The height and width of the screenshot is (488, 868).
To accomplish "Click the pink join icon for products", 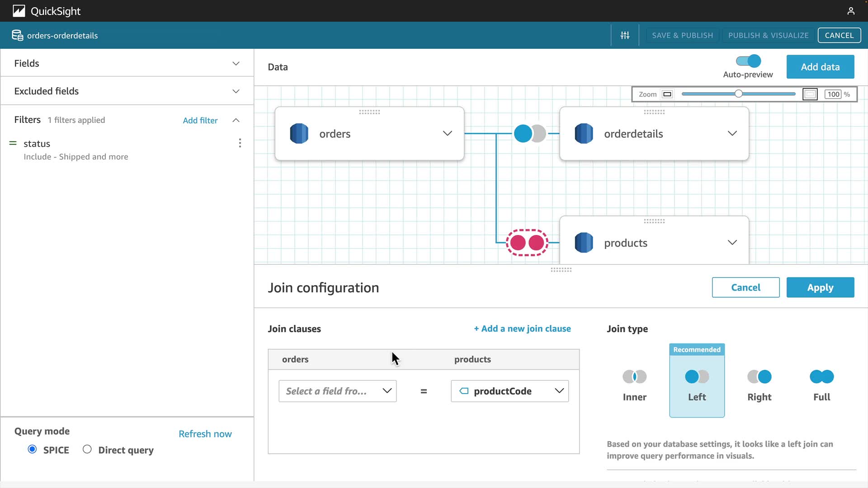I will tap(527, 243).
